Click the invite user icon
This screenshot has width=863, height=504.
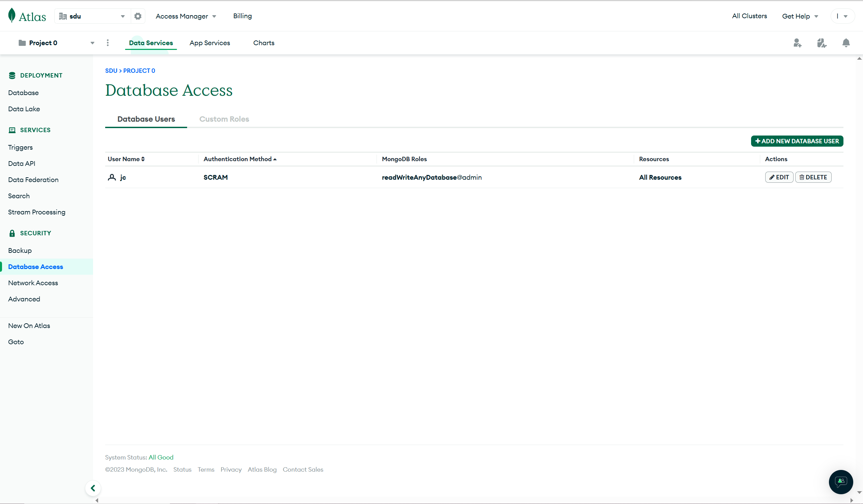(x=797, y=43)
